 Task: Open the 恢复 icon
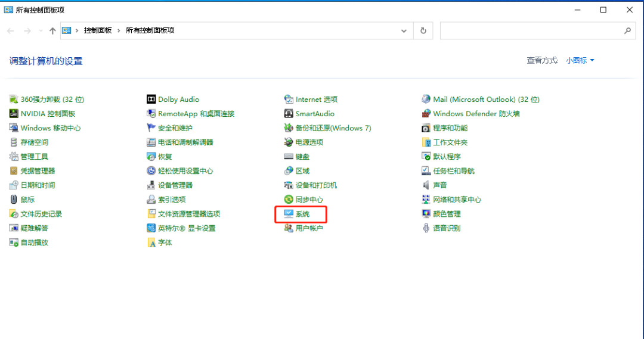[151, 156]
